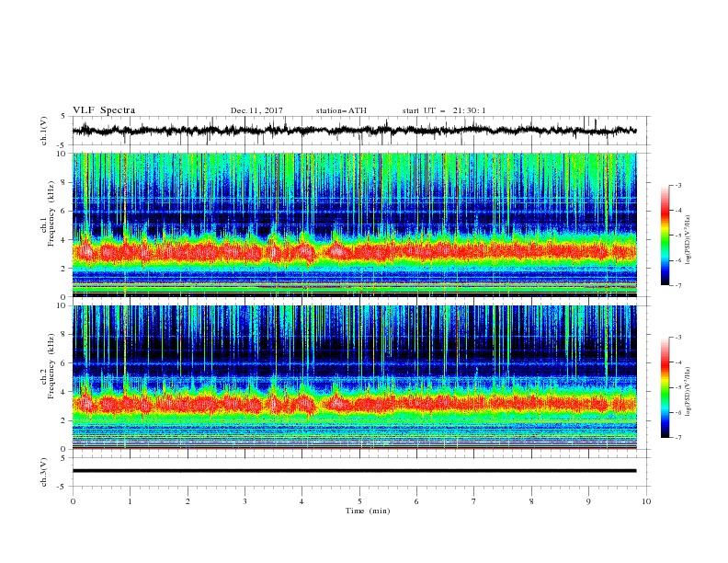This screenshot has width=728, height=563.
Task: Click the ch.2 spectrogram color scale bar
Action: tap(665, 387)
